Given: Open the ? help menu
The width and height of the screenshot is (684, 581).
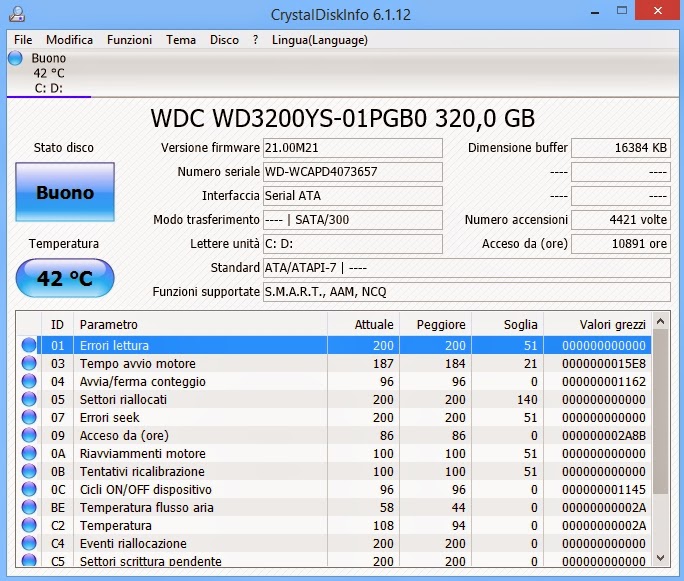Looking at the screenshot, I should pyautogui.click(x=255, y=40).
